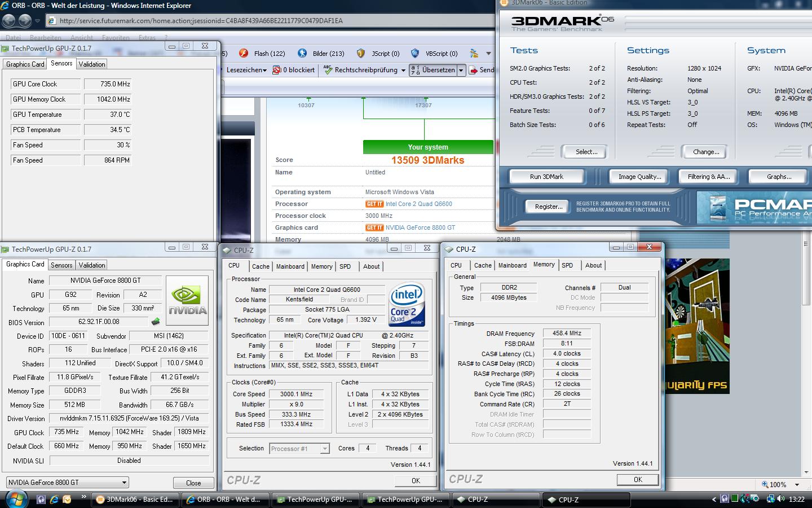Open the Intel Core 2 Quad Q6600 link

tap(418, 204)
